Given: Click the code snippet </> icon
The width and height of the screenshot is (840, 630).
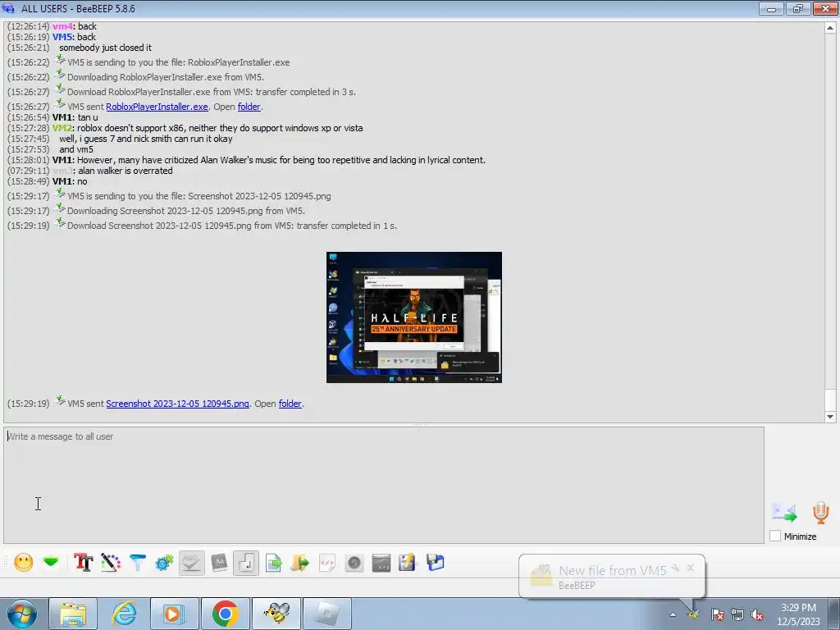Looking at the screenshot, I should pyautogui.click(x=326, y=563).
